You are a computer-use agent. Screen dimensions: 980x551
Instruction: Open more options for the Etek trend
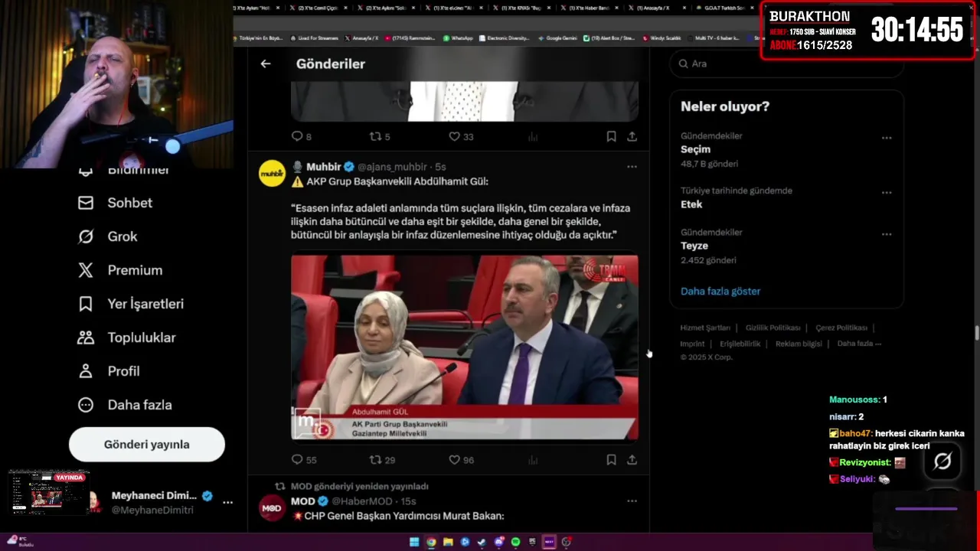(x=887, y=193)
